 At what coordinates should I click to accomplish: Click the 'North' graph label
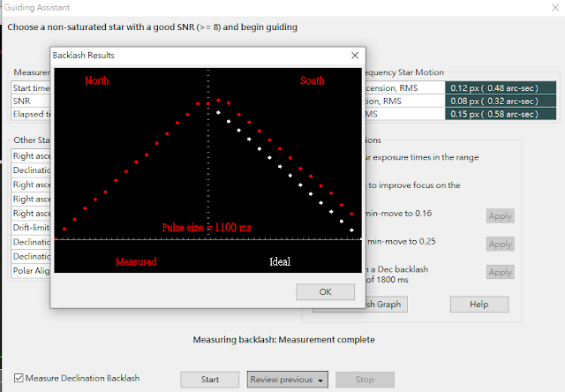click(x=97, y=80)
